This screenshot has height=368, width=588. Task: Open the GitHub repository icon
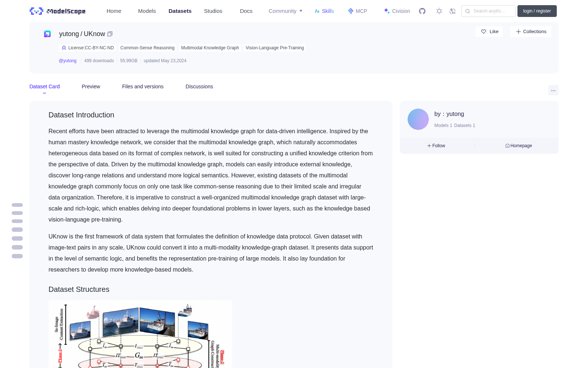pos(422,11)
